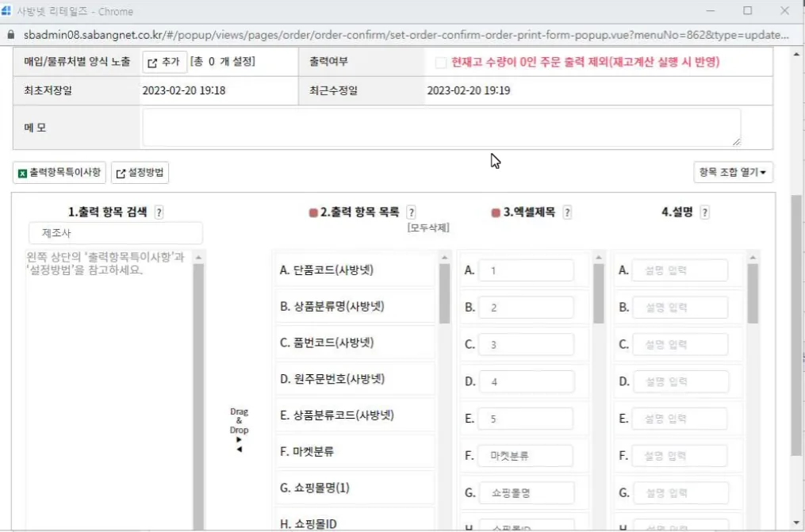
Task: Select item A. 단품코드(사방넷) in list
Action: 355,270
